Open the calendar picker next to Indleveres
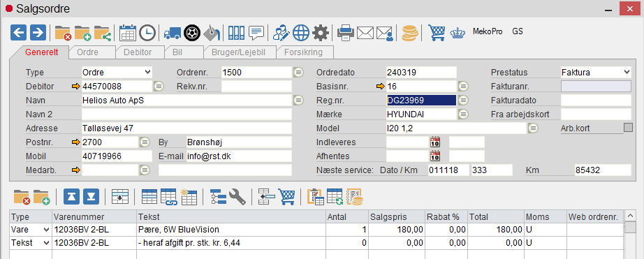Screen dimensions: 644x259 (x=435, y=142)
